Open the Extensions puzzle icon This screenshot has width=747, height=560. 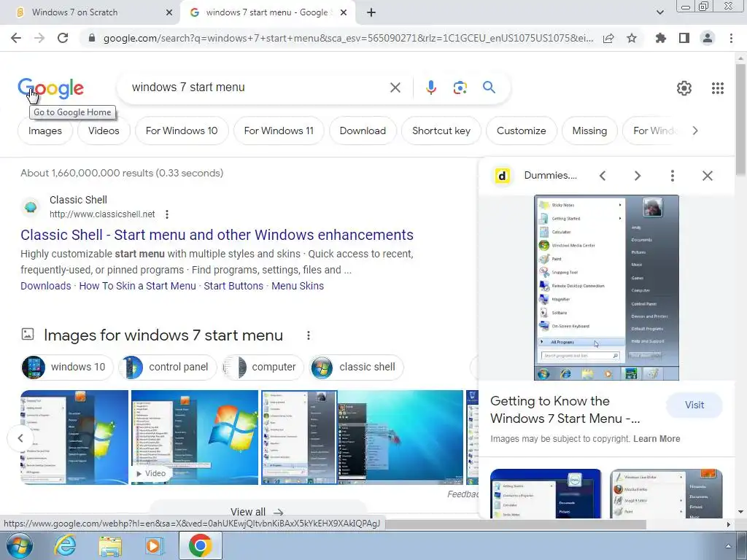click(661, 38)
